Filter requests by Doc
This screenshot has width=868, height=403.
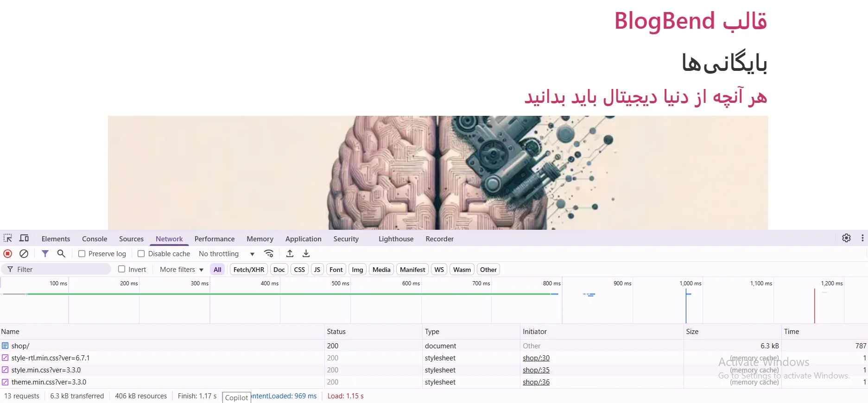click(279, 270)
